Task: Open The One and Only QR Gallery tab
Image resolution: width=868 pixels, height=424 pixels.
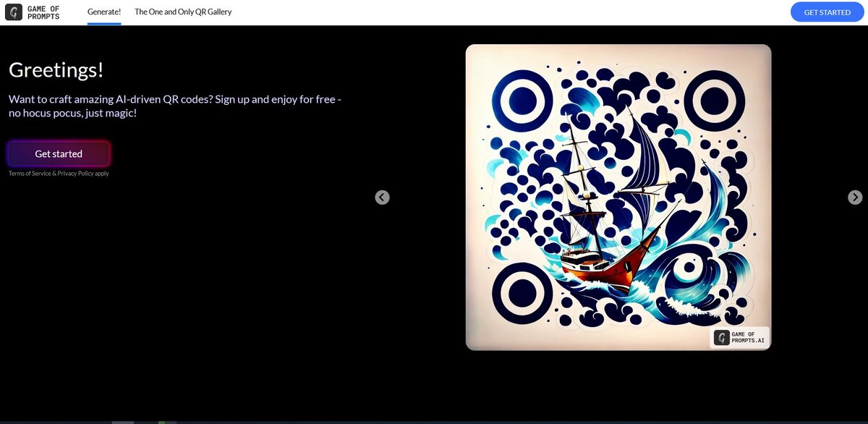Action: [x=183, y=12]
